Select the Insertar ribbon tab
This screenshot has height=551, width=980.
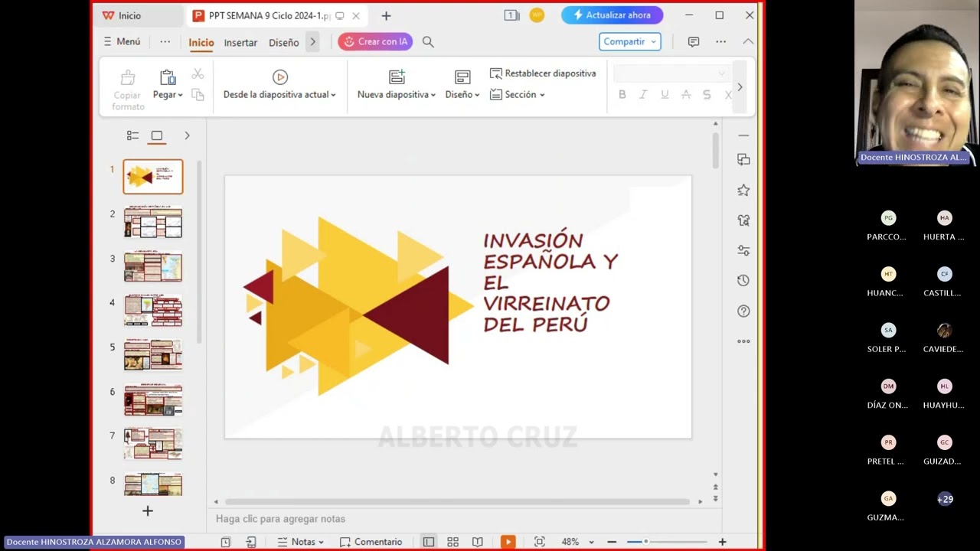click(240, 43)
